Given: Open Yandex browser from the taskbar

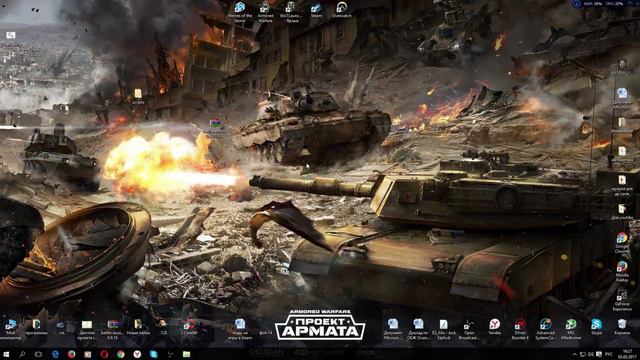Looking at the screenshot, I should pyautogui.click(x=137, y=354).
